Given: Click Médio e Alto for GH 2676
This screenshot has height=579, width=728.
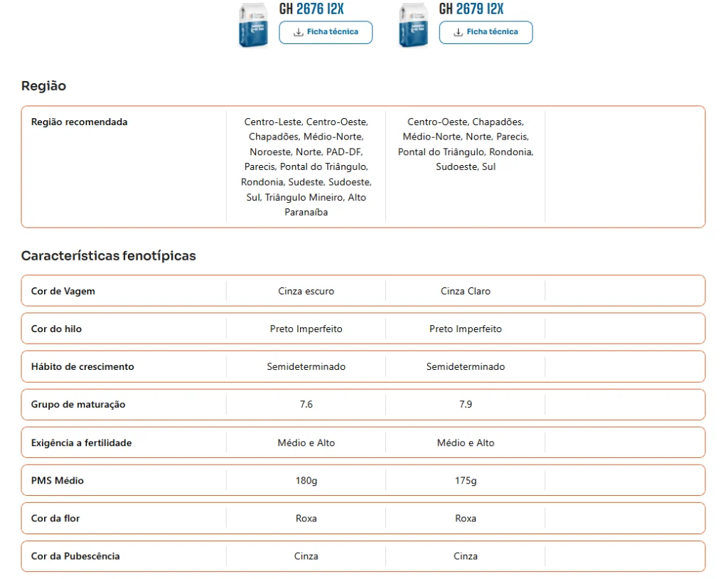Looking at the screenshot, I should click(x=306, y=443).
